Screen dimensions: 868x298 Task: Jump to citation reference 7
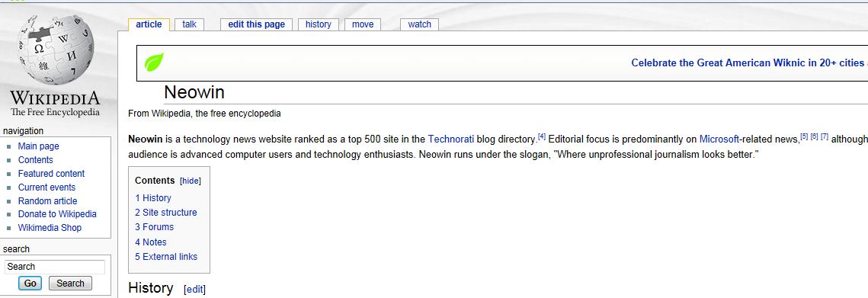pos(825,136)
